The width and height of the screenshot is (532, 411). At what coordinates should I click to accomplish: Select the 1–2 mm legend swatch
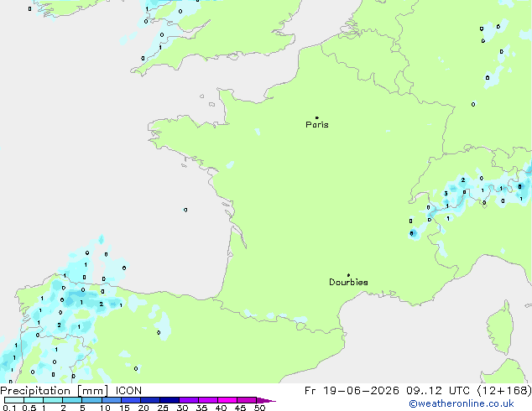(x=53, y=400)
